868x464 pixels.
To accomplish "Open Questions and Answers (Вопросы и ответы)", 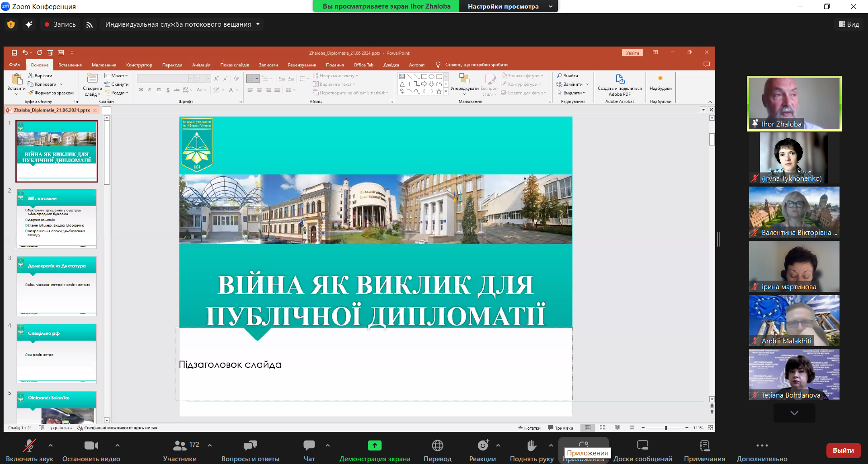I will tap(250, 450).
